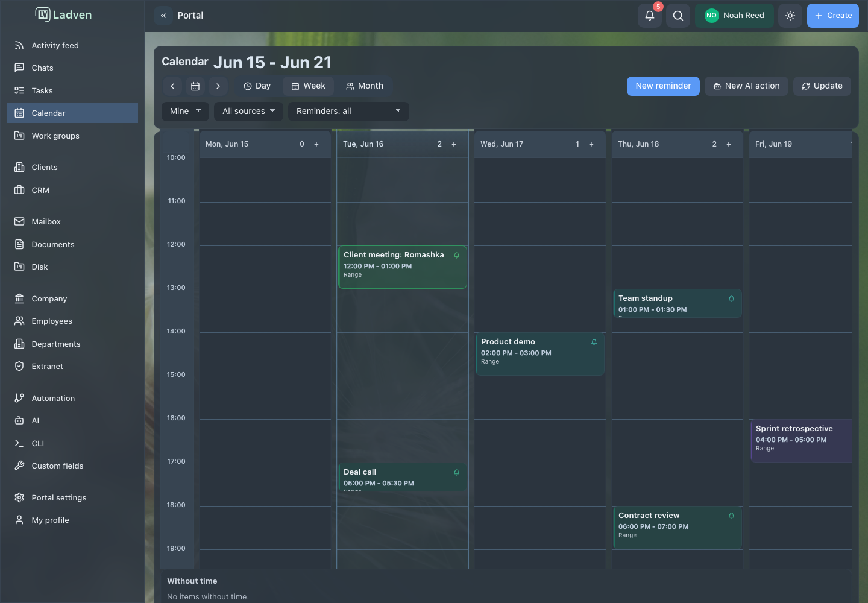Open Work groups in sidebar
This screenshot has height=603, width=868.
pyautogui.click(x=72, y=136)
